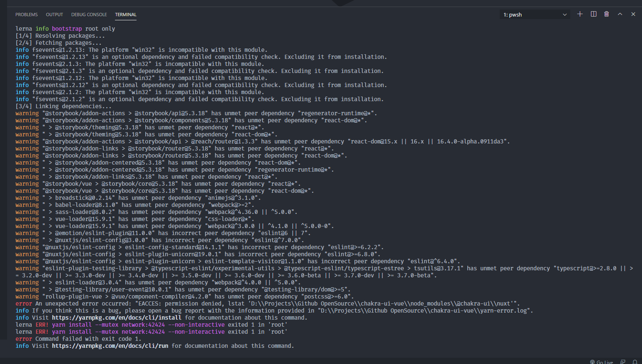
Task: Open a new terminal instance
Action: pos(580,14)
